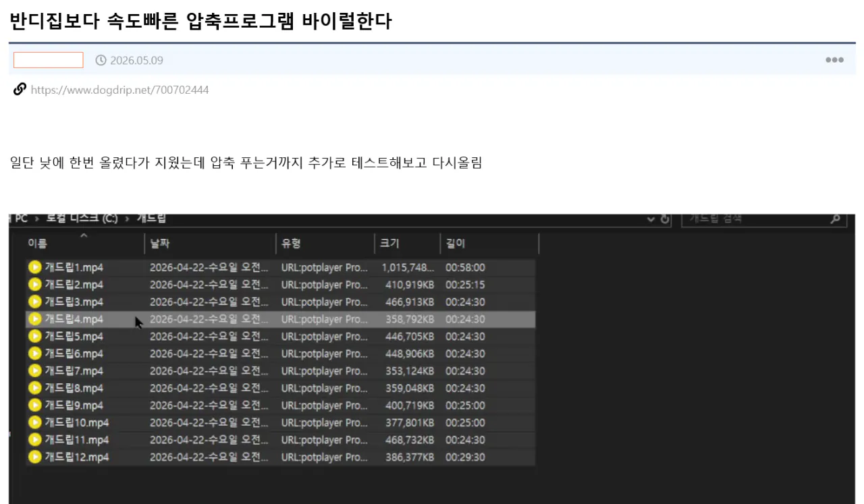Click the PotPlayer icon of 개드립3.mp4

[35, 302]
